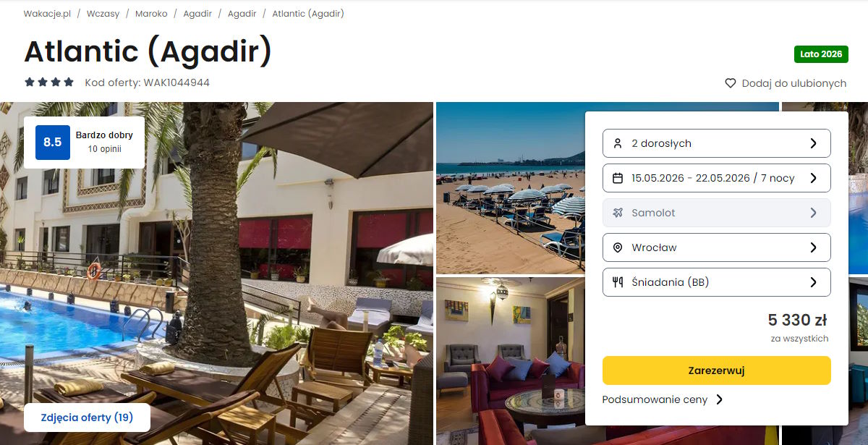
Task: Navigate to Wakacje.pl breadcrumb home
Action: click(x=47, y=14)
